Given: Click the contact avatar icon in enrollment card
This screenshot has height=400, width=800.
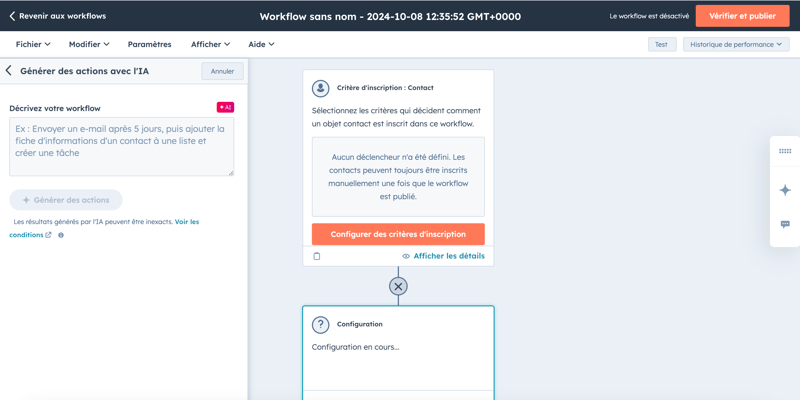Looking at the screenshot, I should coord(320,88).
